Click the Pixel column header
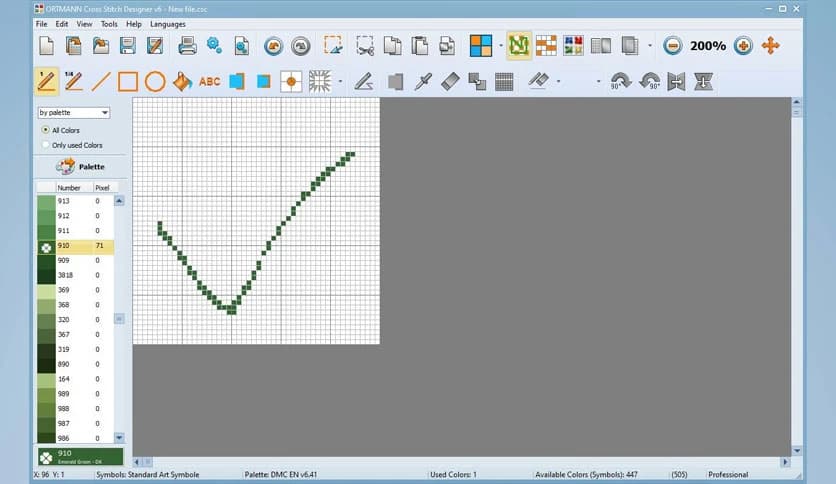The height and width of the screenshot is (484, 836). (103, 188)
